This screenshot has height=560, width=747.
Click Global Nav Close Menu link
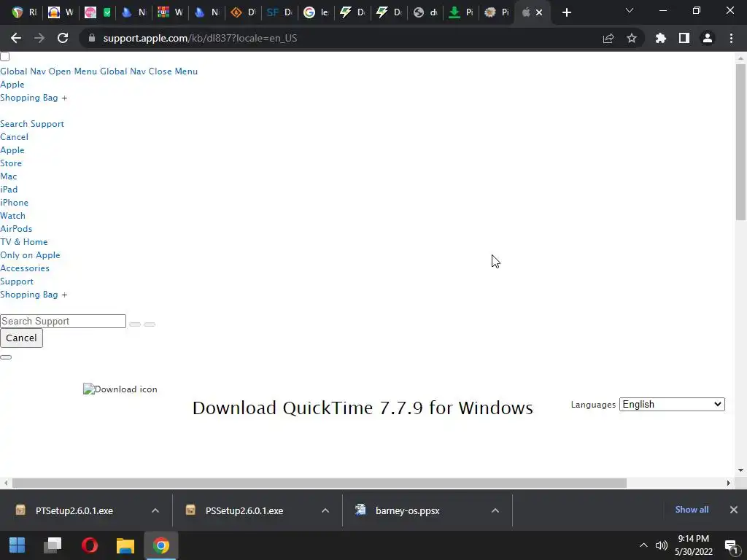[x=149, y=71]
